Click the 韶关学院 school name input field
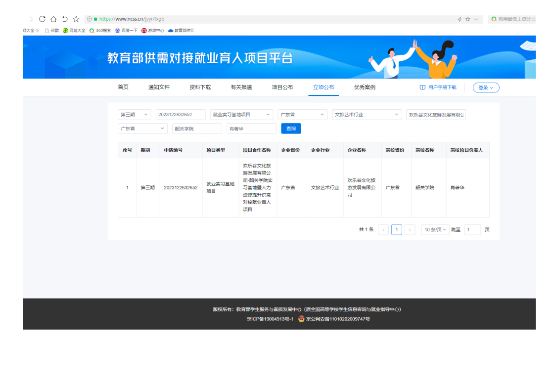The image size is (555, 392). [197, 129]
